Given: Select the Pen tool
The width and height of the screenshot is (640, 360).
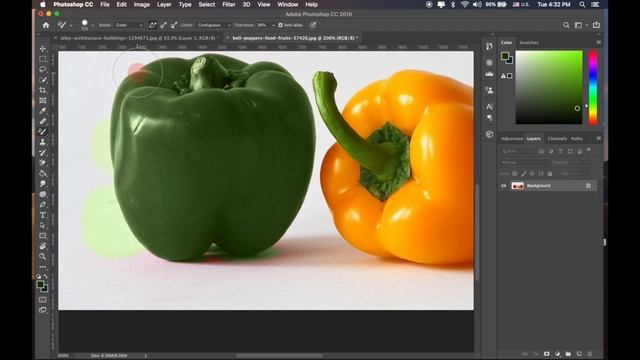Looking at the screenshot, I should tap(42, 204).
